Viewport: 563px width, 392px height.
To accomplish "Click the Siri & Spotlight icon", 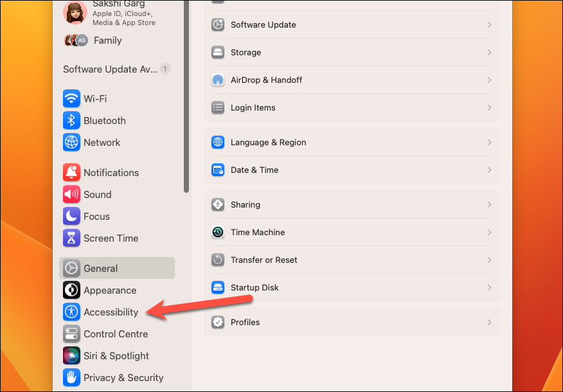I will [x=71, y=356].
